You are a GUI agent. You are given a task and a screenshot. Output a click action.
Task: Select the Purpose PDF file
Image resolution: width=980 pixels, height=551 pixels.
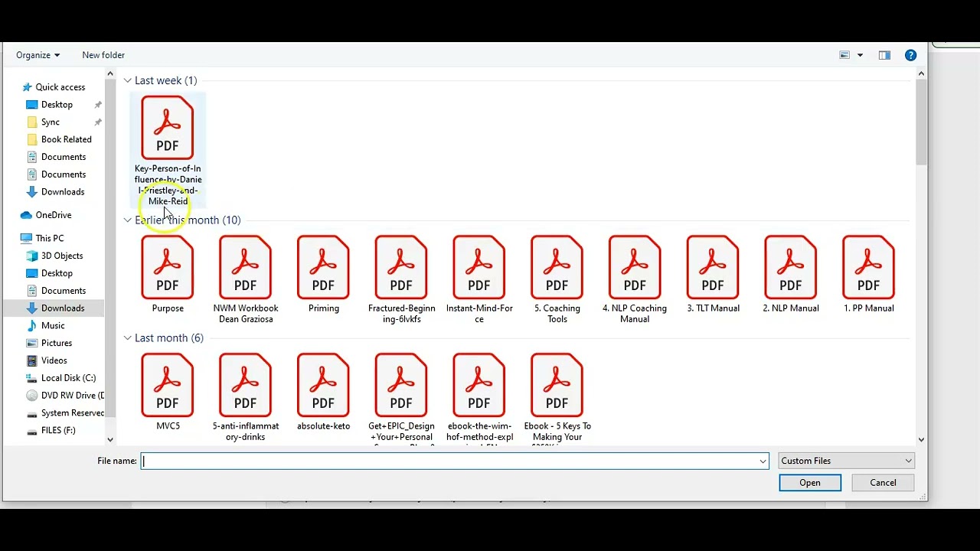pyautogui.click(x=168, y=275)
